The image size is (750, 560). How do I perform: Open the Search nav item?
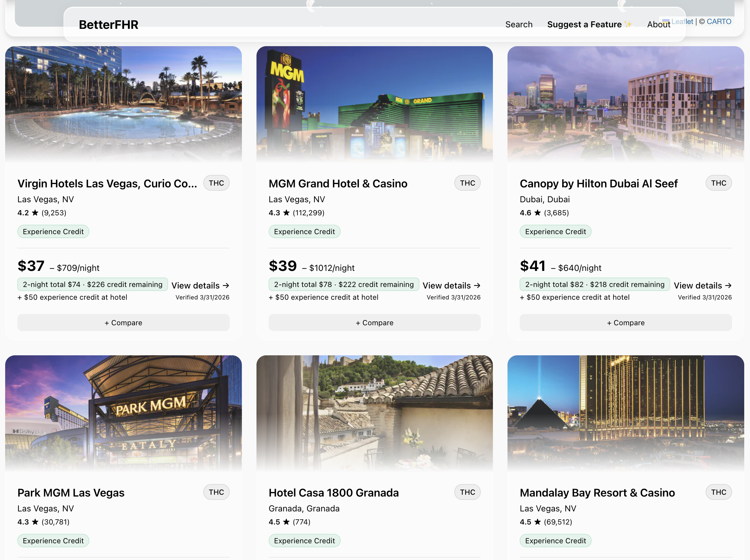(518, 24)
